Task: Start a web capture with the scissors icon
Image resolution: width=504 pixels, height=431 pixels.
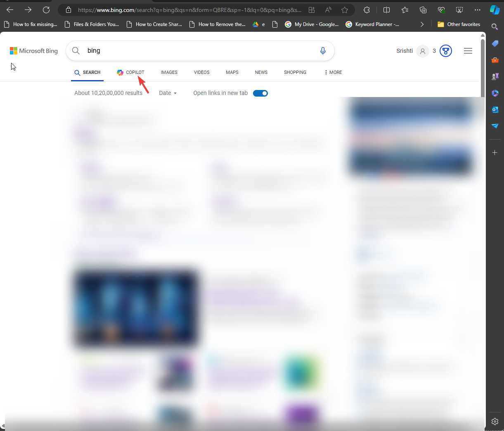Action: 459,10
